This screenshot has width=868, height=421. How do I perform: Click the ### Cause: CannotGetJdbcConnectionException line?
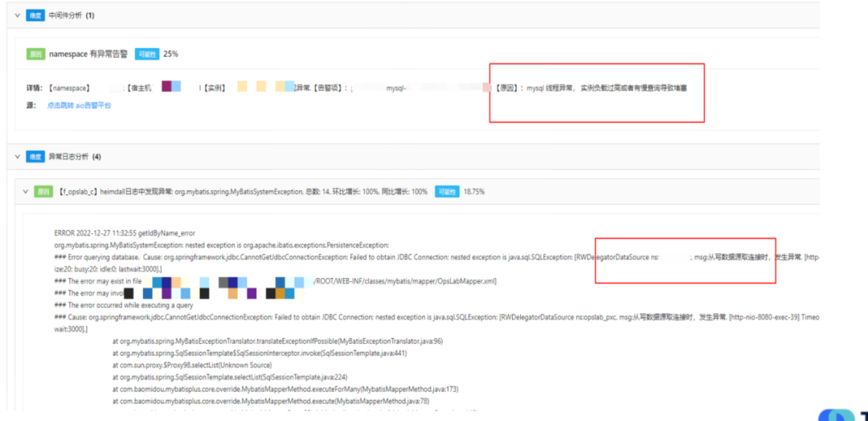coord(436,317)
